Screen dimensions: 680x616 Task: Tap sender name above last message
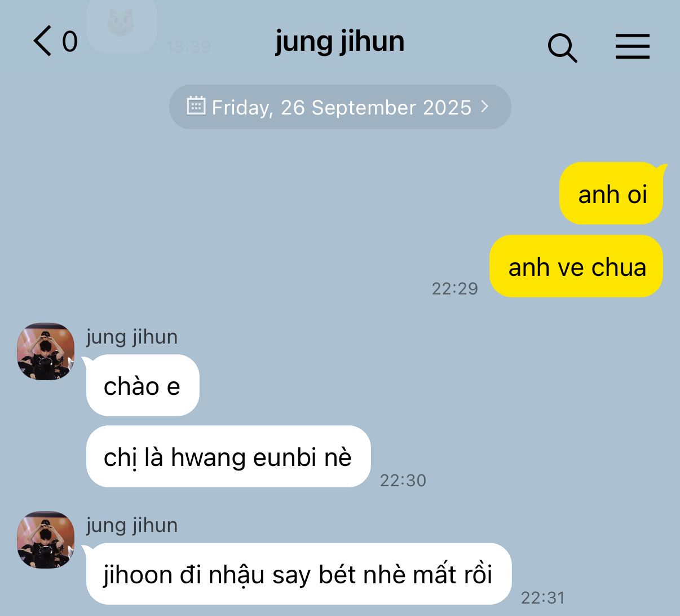click(x=132, y=525)
